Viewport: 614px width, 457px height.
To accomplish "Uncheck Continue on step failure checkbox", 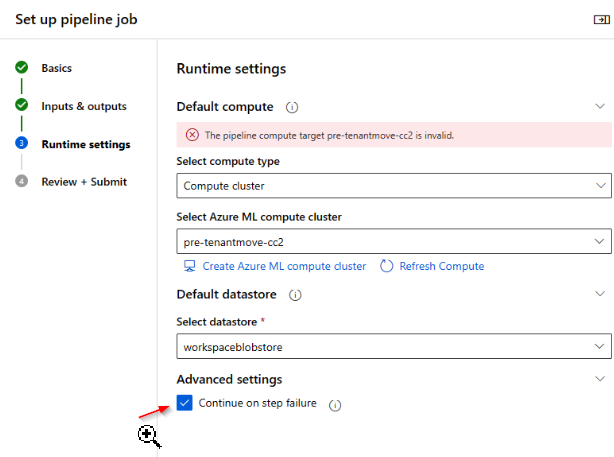I will (184, 403).
